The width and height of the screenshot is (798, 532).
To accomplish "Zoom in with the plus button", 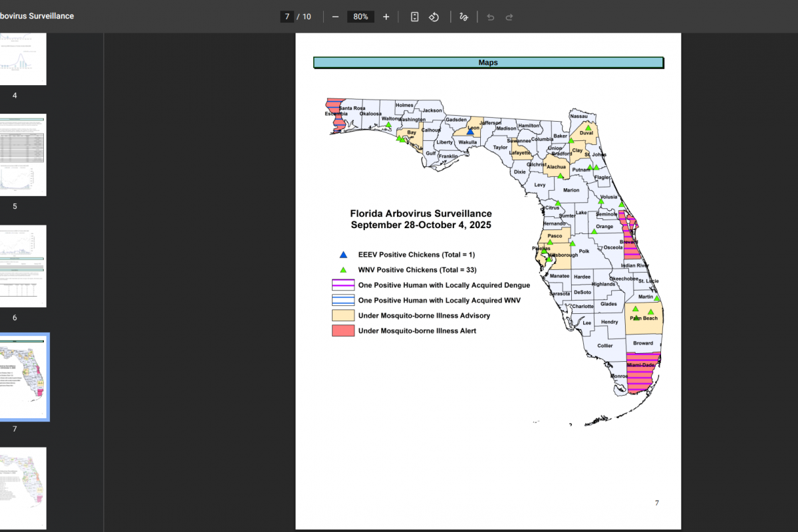I will coord(386,17).
